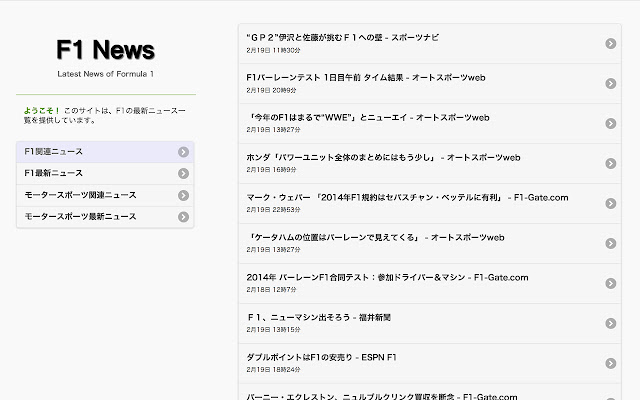Open the F1関連ニュース menu item
Screen dimensions: 640x400
tap(105, 152)
